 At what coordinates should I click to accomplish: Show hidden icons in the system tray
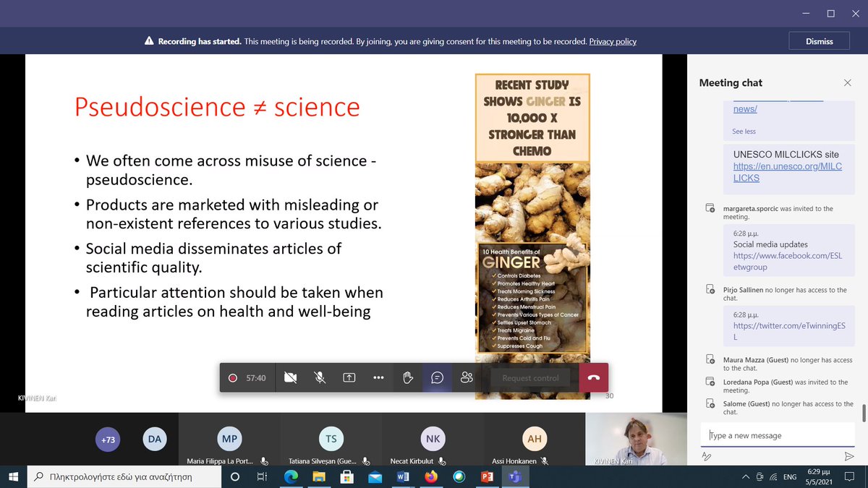pyautogui.click(x=745, y=477)
